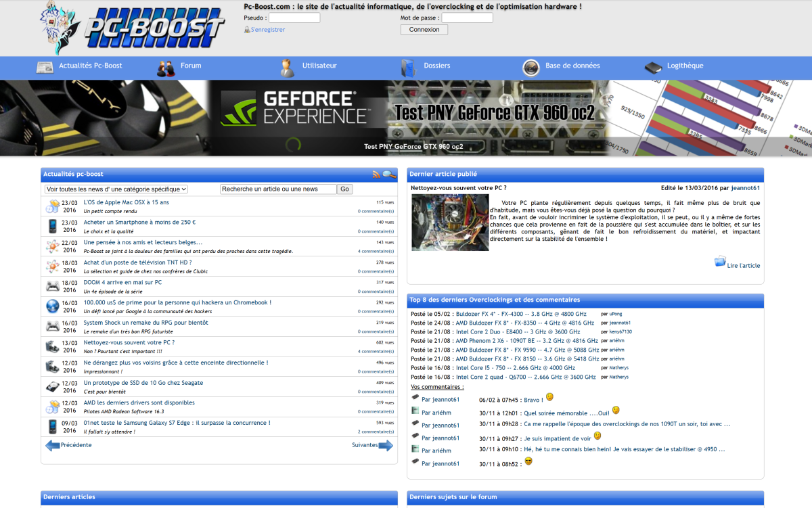812x508 pixels.
Task: Open "Un prototype de SSD de 10 Go chez Seagate"
Action: (x=143, y=383)
